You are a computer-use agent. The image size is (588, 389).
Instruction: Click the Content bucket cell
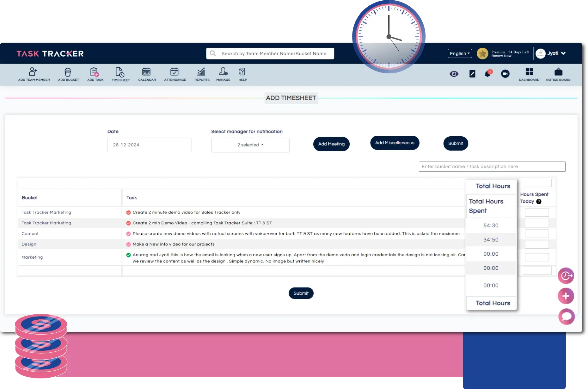point(30,234)
